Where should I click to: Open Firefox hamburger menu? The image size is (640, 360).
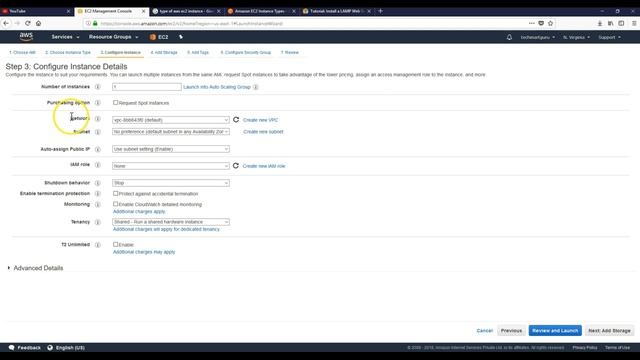tap(634, 23)
